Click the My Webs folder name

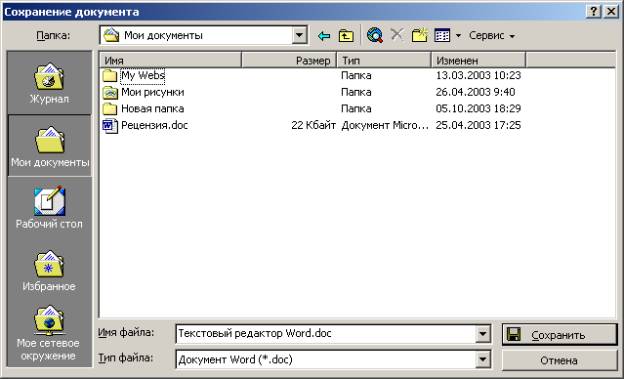tap(143, 75)
